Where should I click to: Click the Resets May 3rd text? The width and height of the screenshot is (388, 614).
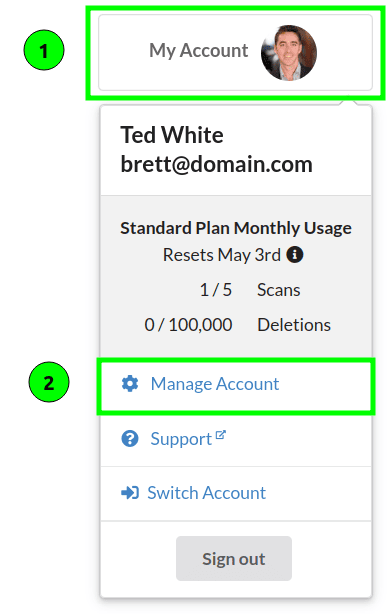point(222,255)
